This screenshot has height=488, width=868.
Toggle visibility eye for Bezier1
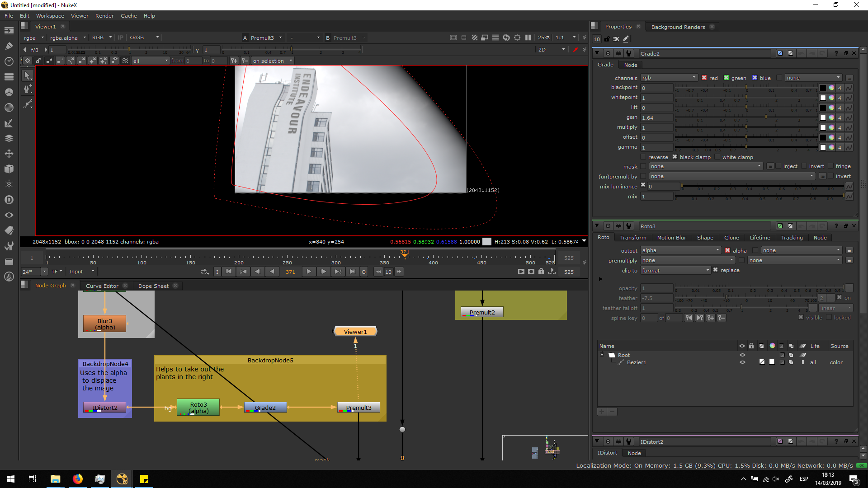pyautogui.click(x=742, y=362)
